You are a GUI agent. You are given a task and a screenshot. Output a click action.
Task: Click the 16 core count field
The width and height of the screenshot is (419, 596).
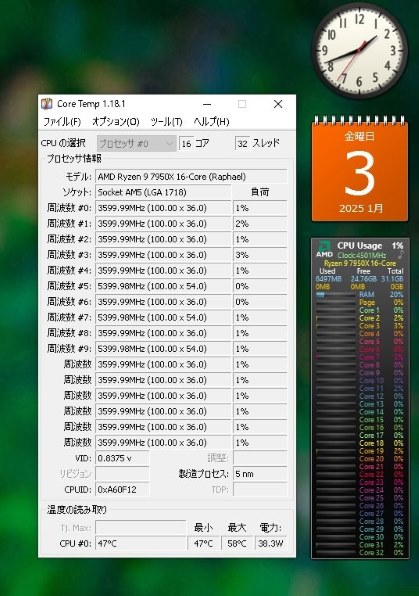[x=186, y=144]
